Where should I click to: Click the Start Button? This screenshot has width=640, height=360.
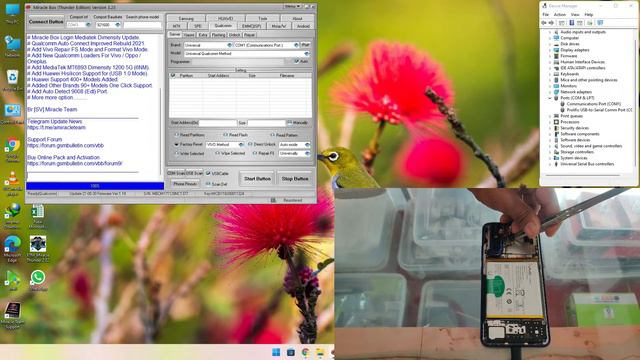(257, 179)
